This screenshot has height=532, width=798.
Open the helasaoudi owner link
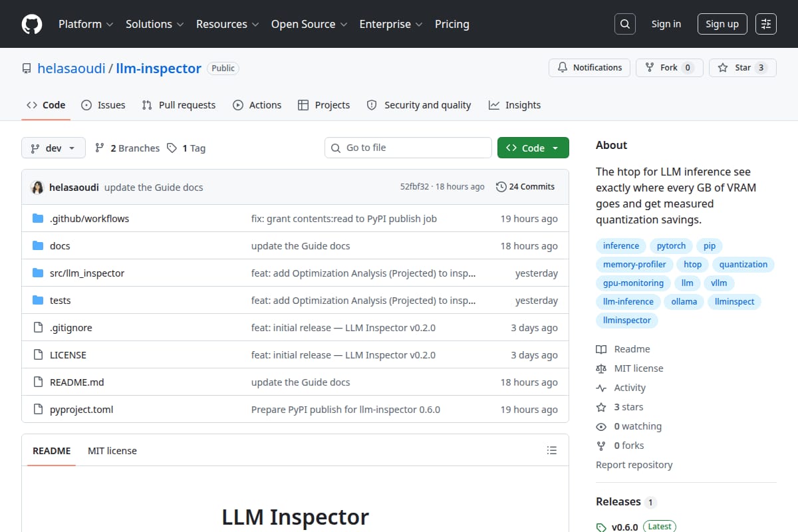(71, 68)
